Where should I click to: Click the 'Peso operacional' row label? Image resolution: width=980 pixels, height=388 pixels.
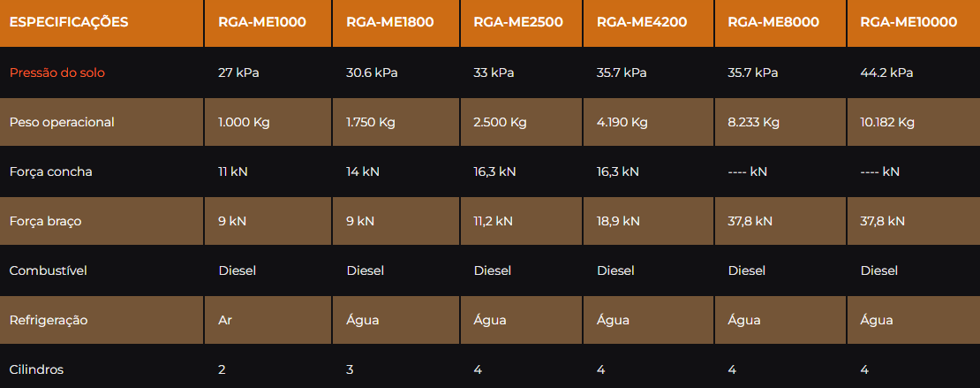coord(62,122)
